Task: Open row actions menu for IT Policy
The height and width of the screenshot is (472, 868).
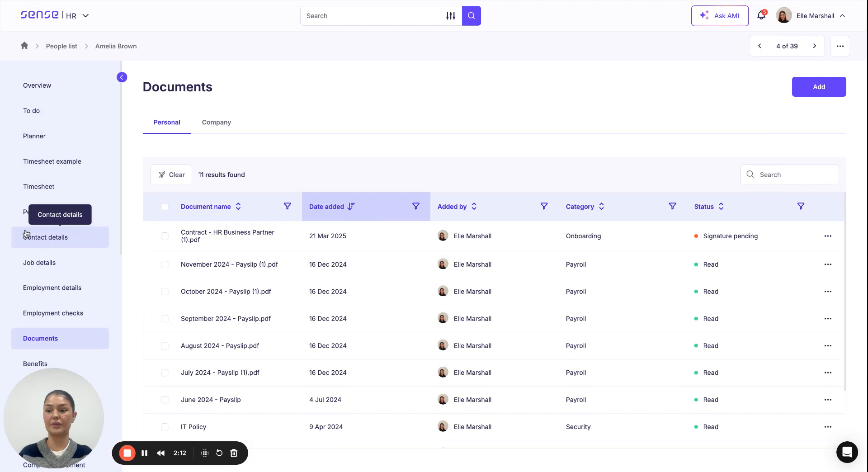Action: coord(828,427)
